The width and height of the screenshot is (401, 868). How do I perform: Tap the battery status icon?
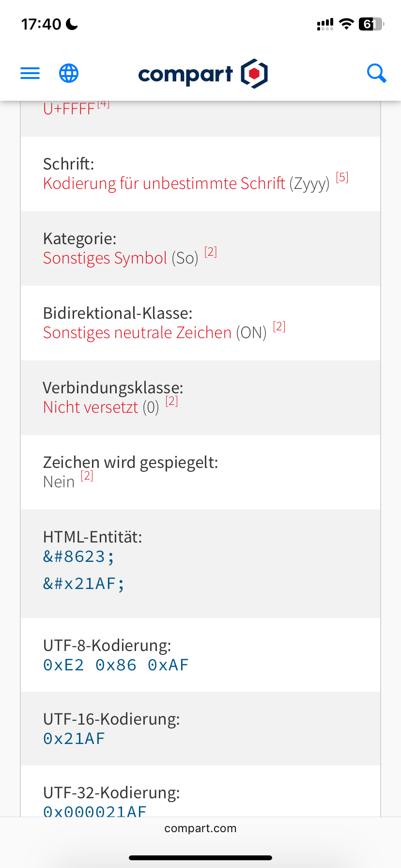click(371, 24)
